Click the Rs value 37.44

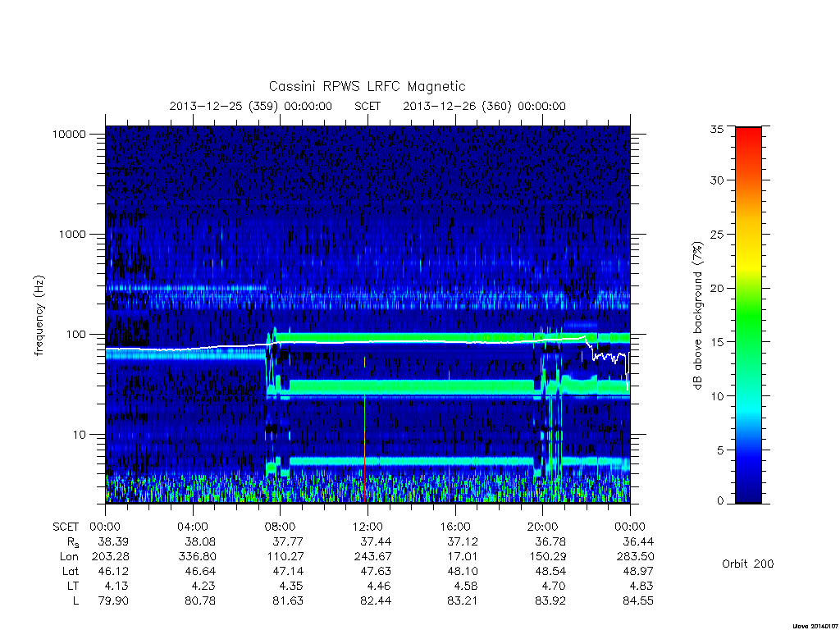376,541
